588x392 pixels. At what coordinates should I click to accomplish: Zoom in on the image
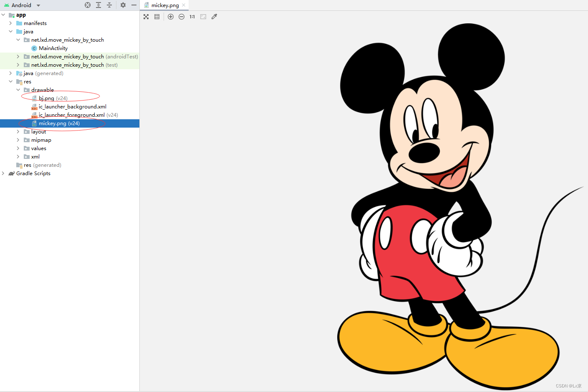point(171,17)
